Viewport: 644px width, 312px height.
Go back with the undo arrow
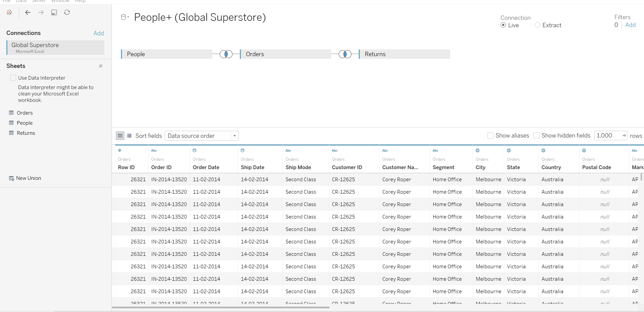pyautogui.click(x=28, y=12)
